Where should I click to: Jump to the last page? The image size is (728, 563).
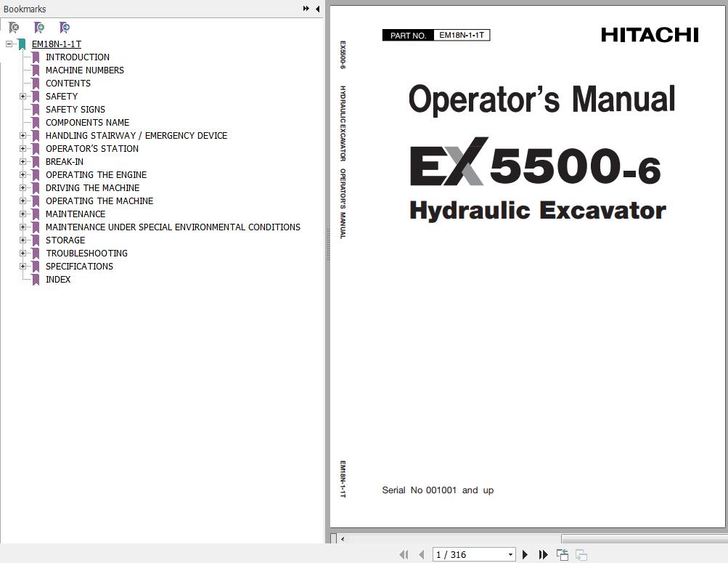[543, 554]
